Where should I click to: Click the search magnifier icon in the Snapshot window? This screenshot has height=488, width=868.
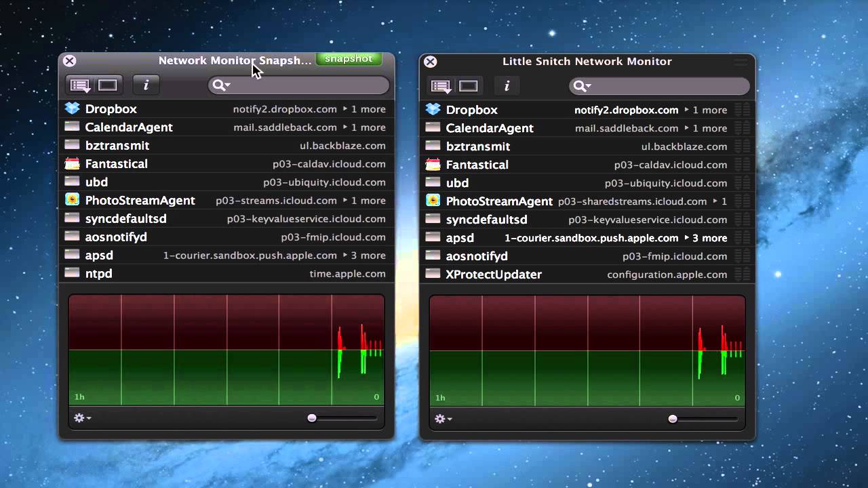pos(221,85)
